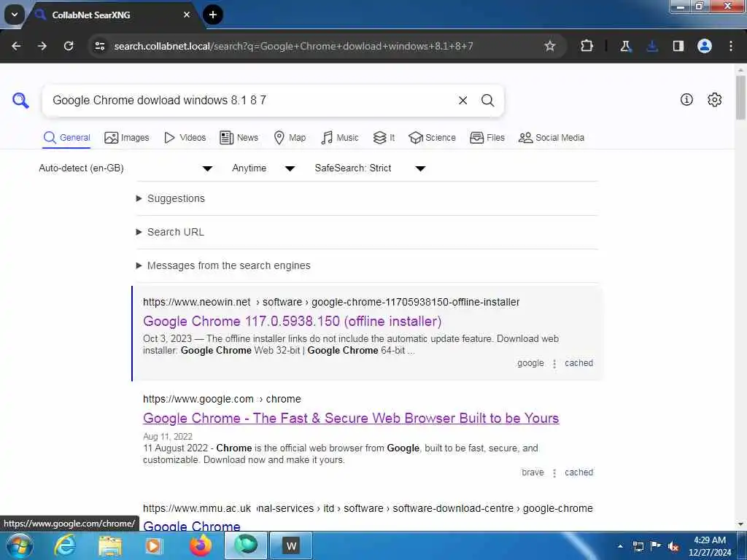Screen dimensions: 747x560
Task: Open google.com chrome result URL
Action: click(222, 399)
